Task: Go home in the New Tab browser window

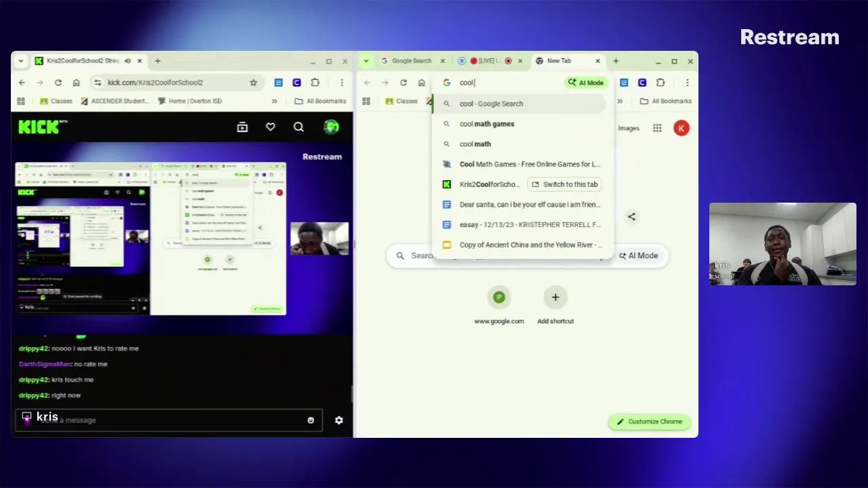Action: [x=421, y=83]
